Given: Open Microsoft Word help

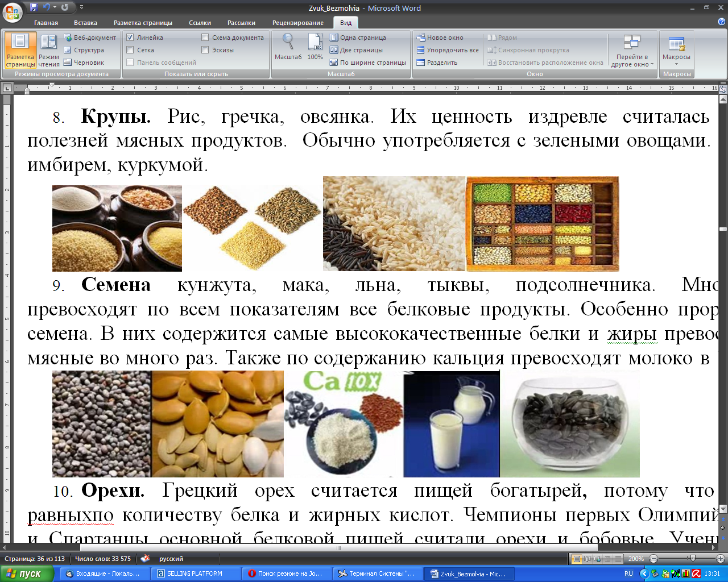Looking at the screenshot, I should click(x=721, y=22).
